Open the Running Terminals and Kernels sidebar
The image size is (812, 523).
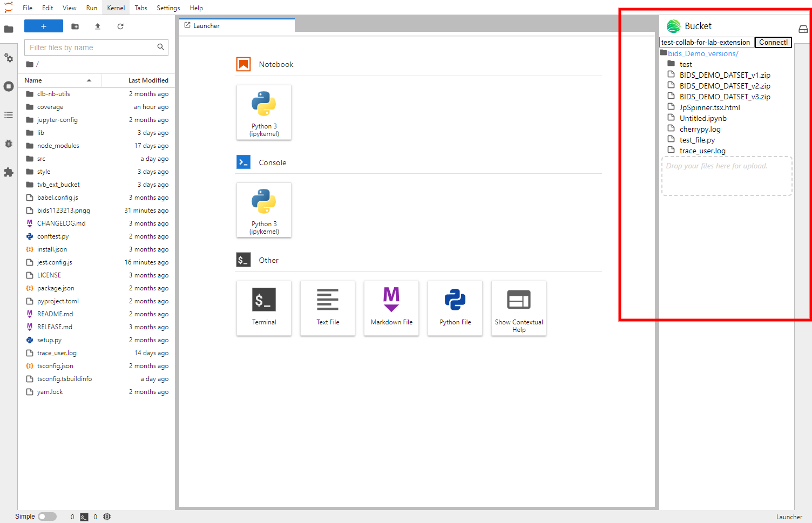pyautogui.click(x=9, y=86)
